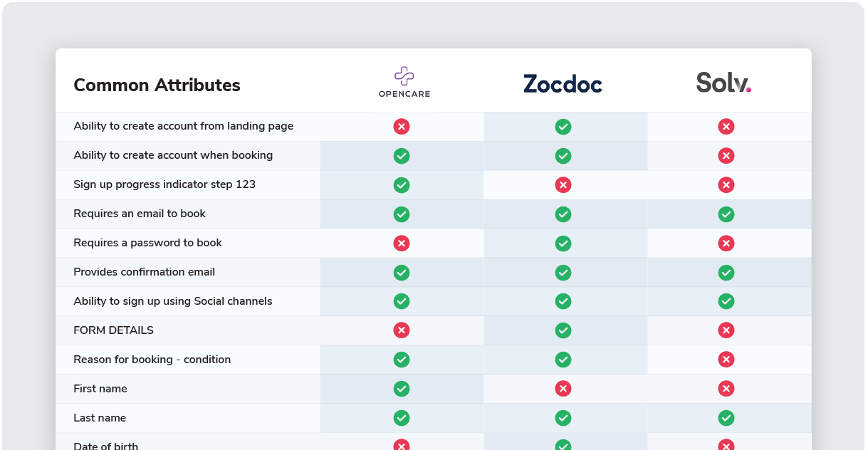This screenshot has width=868, height=450.
Task: Select the "FORM DETAILS" row label
Action: click(x=113, y=330)
